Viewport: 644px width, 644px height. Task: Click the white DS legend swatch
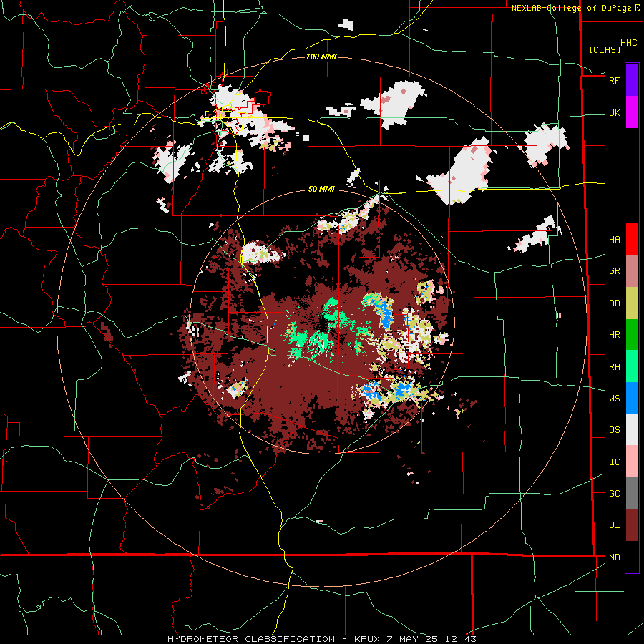click(x=632, y=429)
